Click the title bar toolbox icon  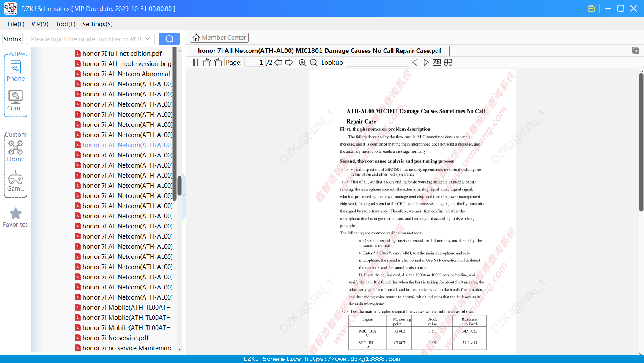pyautogui.click(x=591, y=8)
